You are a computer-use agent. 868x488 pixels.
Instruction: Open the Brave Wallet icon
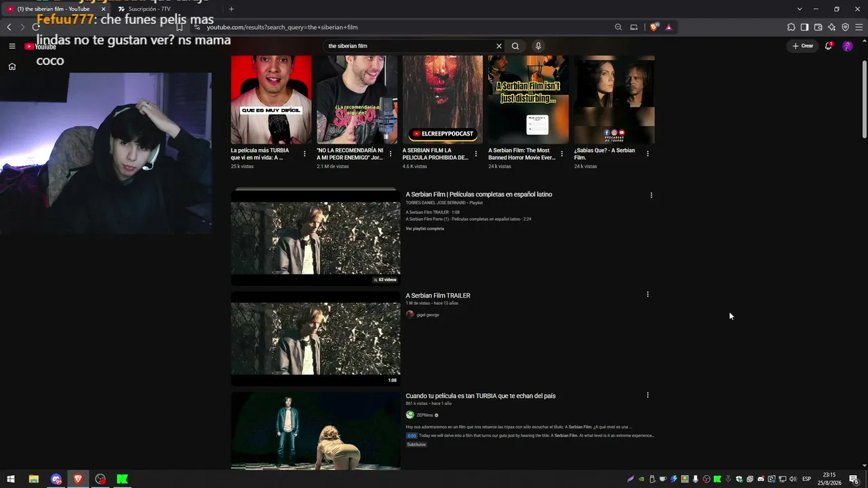tap(818, 27)
